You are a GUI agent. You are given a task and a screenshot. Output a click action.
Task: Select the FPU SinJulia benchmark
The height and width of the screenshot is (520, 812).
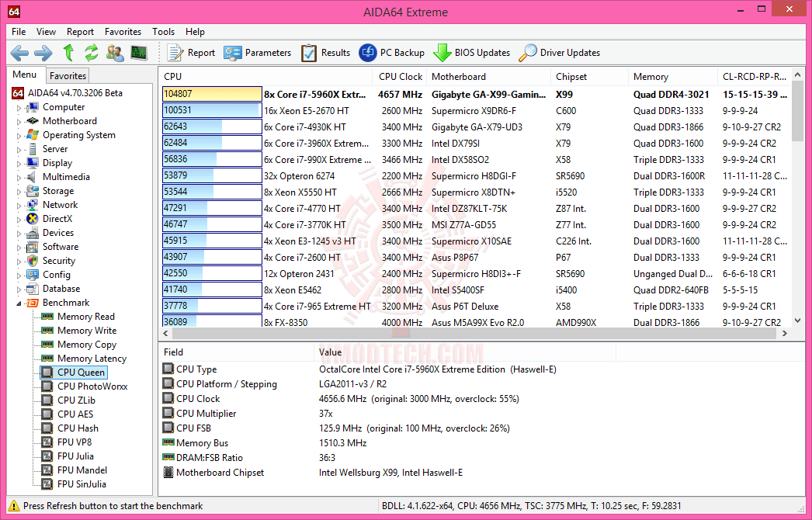(82, 484)
